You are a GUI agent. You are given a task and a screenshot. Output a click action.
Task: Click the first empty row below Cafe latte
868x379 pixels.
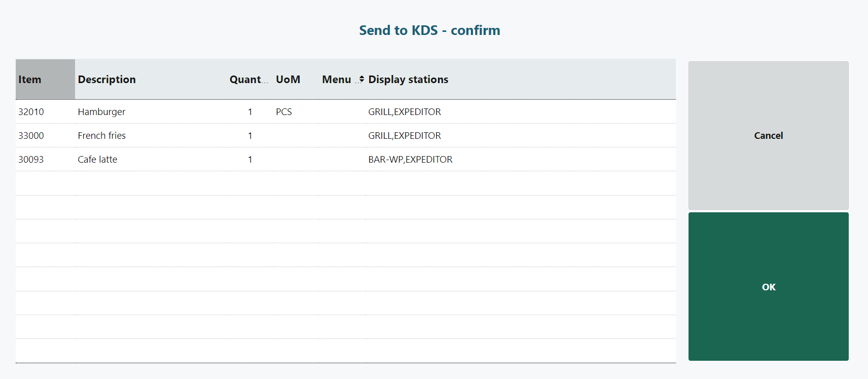345,183
